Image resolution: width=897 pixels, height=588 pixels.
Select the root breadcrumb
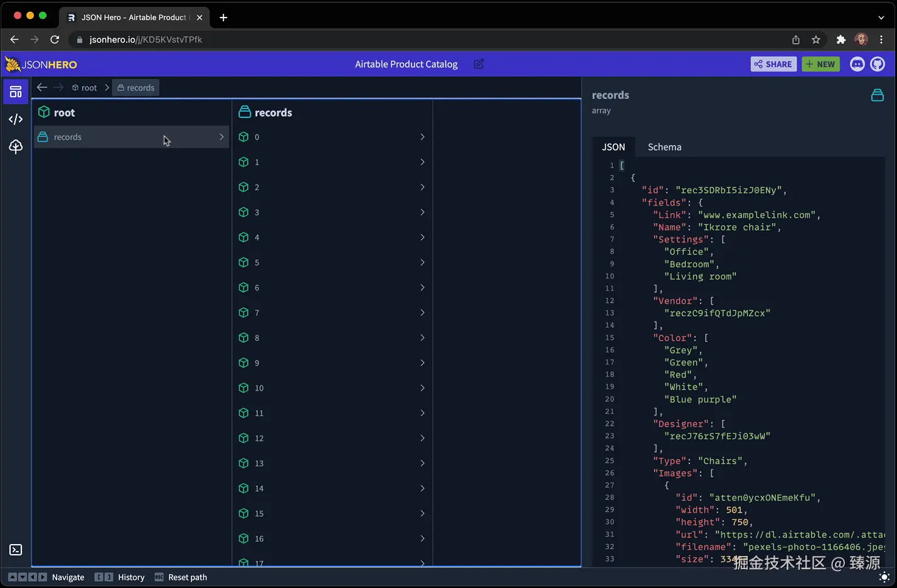[85, 88]
